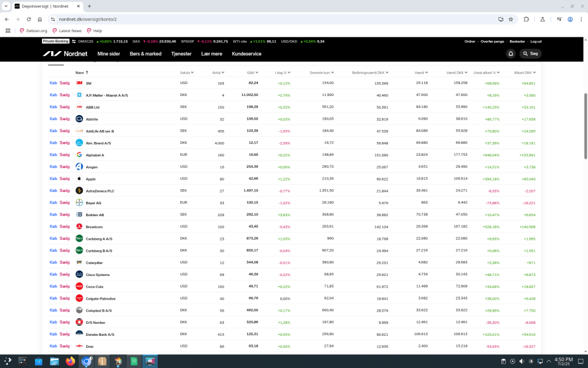Sort by the Afkast DKK column

523,73
